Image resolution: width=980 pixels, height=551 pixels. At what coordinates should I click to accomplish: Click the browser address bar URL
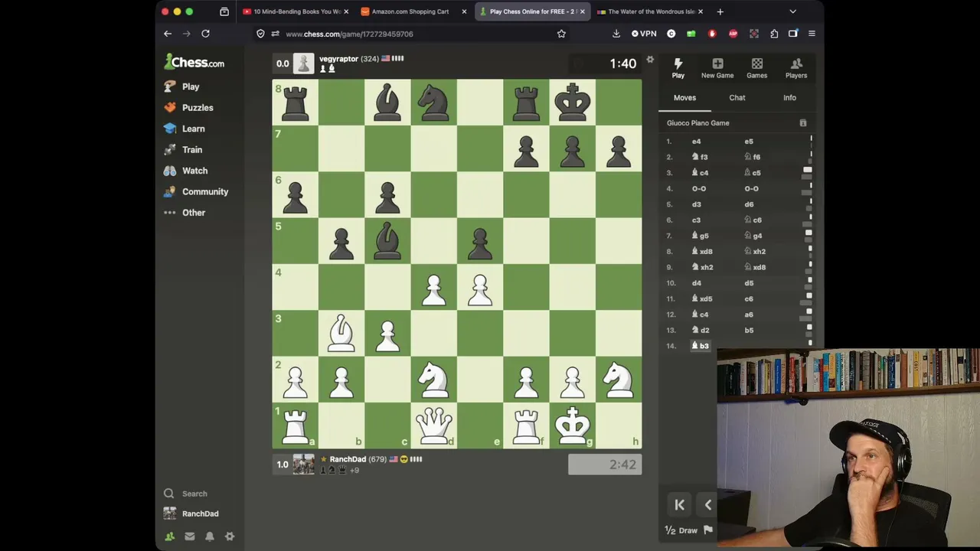349,34
